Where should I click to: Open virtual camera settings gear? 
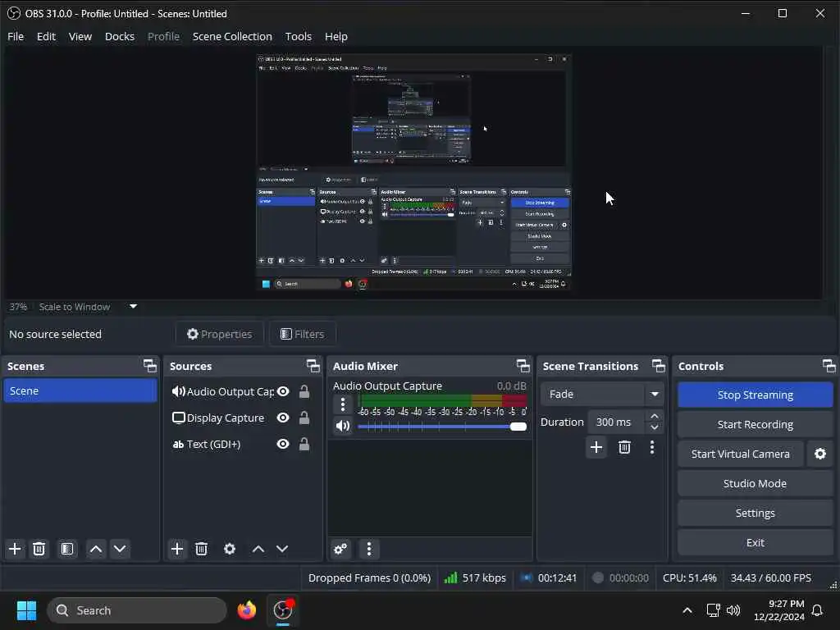pyautogui.click(x=820, y=454)
